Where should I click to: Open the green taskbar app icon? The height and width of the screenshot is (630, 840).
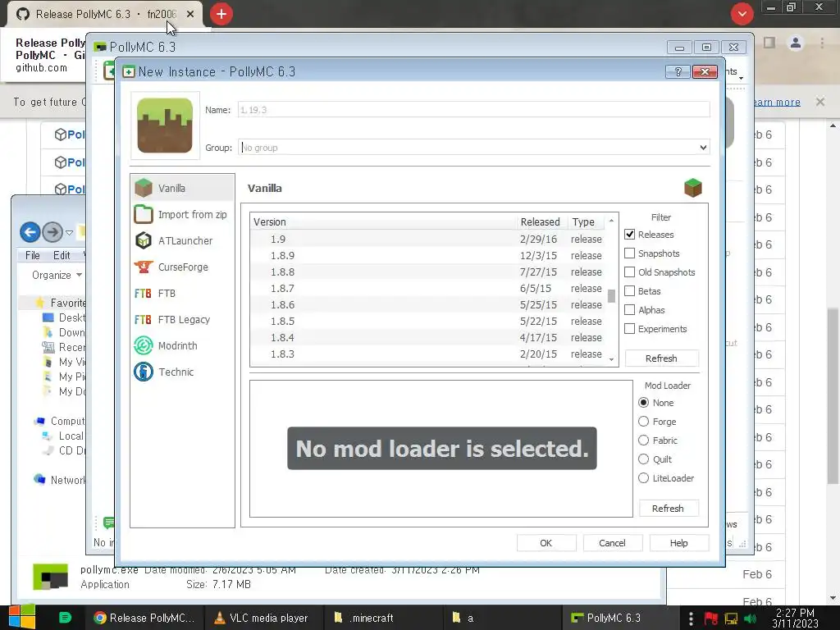pos(65,618)
